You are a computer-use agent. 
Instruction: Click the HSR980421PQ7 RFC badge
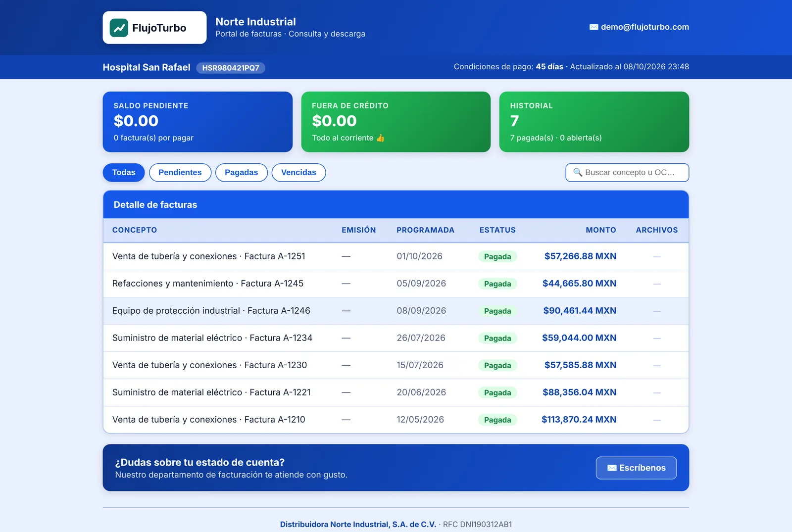231,68
